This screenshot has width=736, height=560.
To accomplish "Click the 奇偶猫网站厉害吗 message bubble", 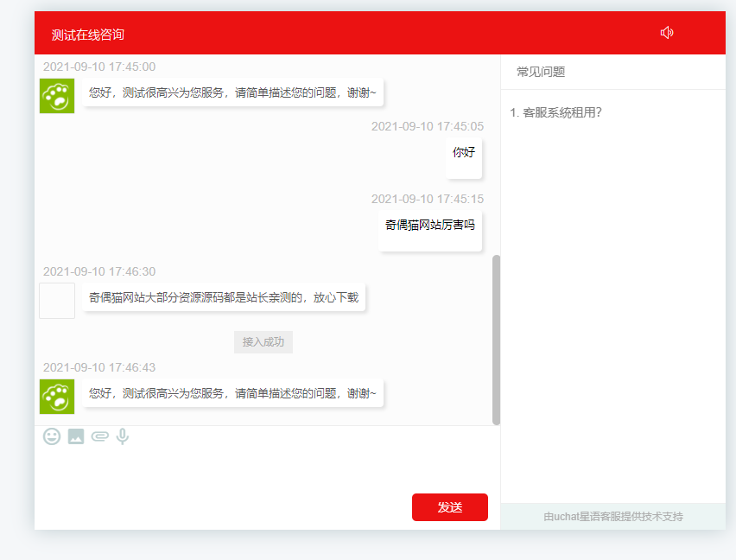I will point(430,226).
